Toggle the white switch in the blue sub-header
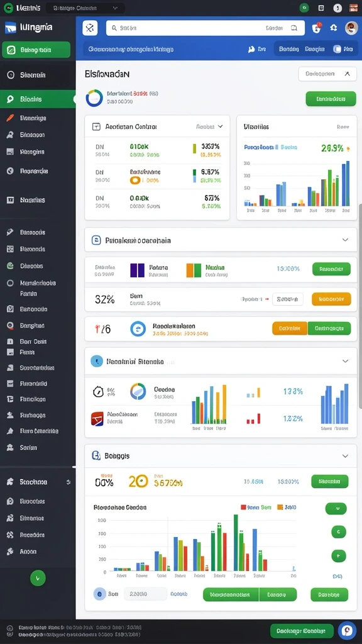362x644 pixels. (x=337, y=49)
